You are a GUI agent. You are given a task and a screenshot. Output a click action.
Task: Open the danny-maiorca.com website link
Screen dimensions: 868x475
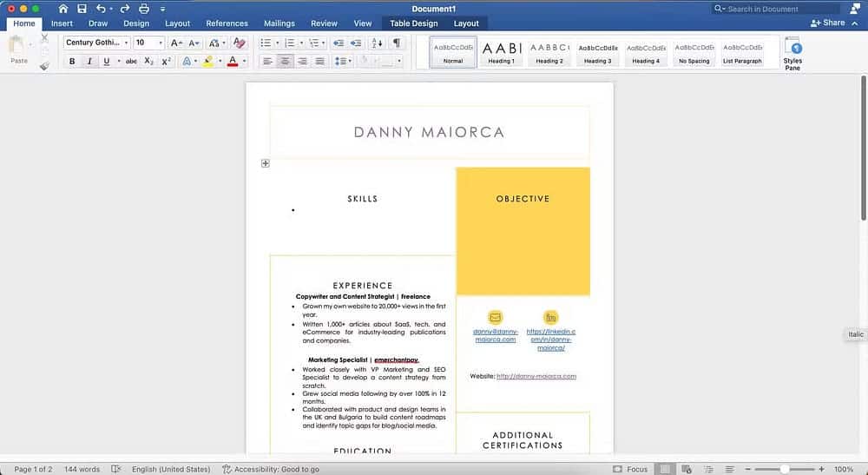click(536, 376)
